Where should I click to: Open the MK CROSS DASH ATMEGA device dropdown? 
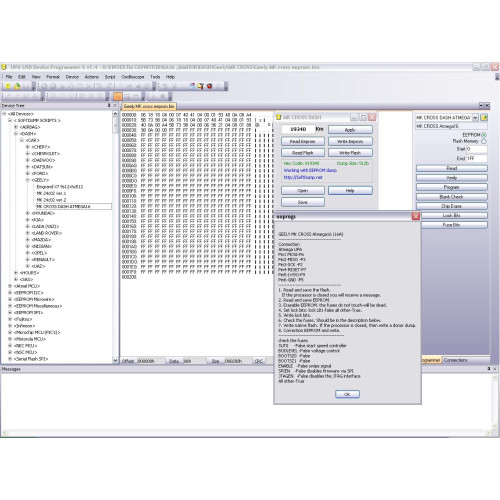pos(475,118)
